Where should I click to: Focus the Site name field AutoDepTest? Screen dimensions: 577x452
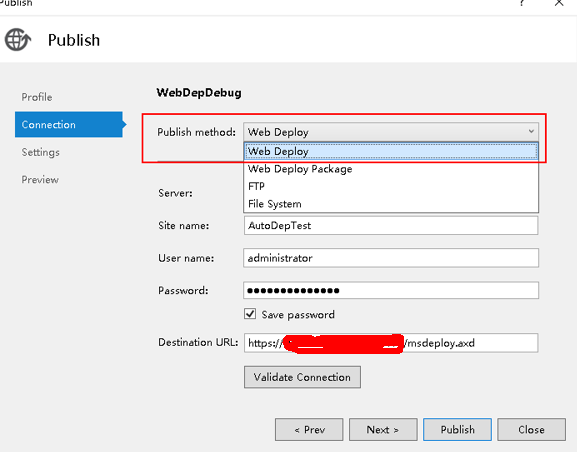point(391,225)
